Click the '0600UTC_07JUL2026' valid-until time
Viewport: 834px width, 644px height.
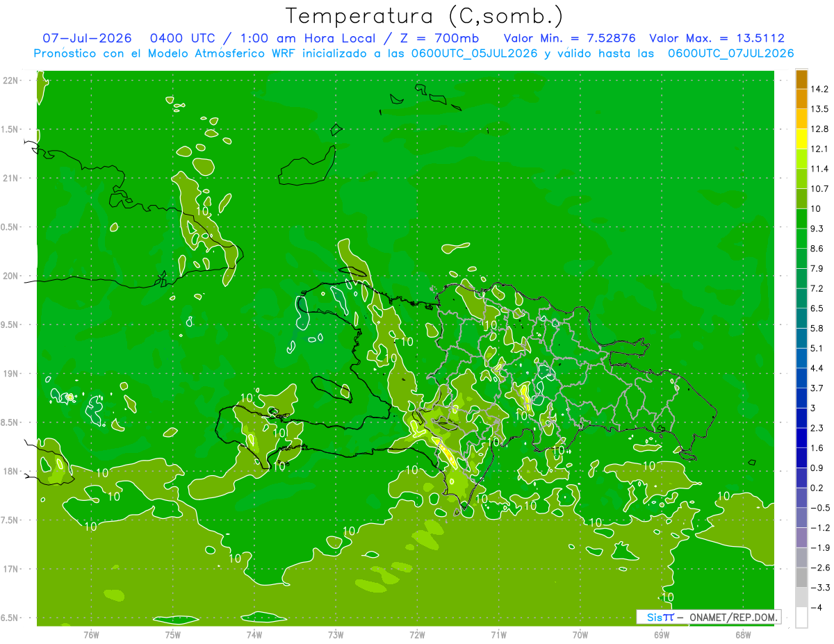click(x=730, y=53)
